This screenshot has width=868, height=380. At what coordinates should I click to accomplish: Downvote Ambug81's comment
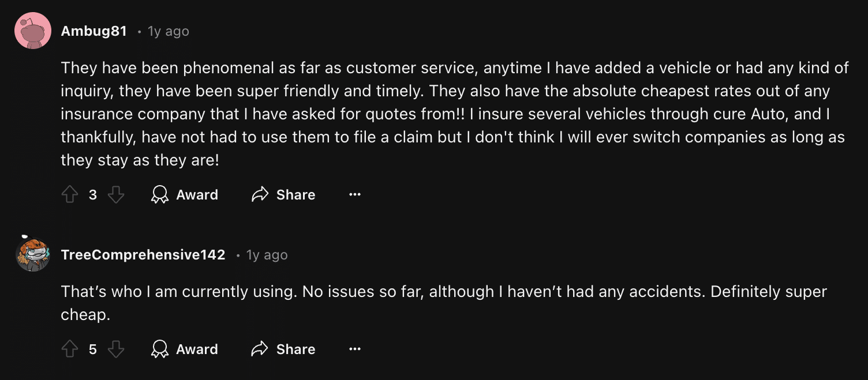click(116, 194)
